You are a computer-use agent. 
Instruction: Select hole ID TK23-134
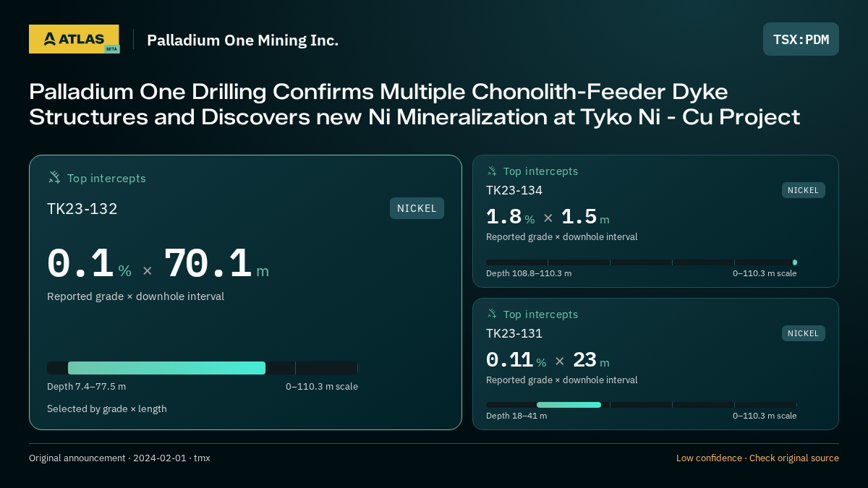pyautogui.click(x=514, y=190)
